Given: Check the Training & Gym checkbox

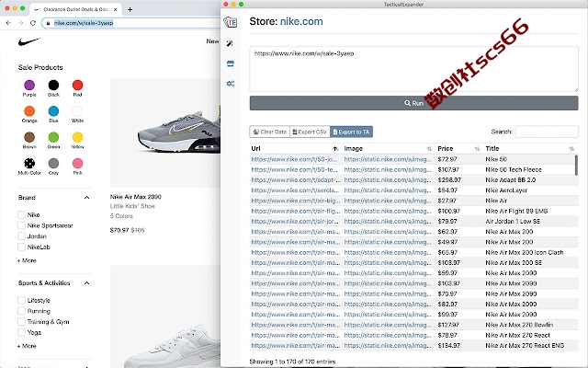Looking at the screenshot, I should click(21, 322).
